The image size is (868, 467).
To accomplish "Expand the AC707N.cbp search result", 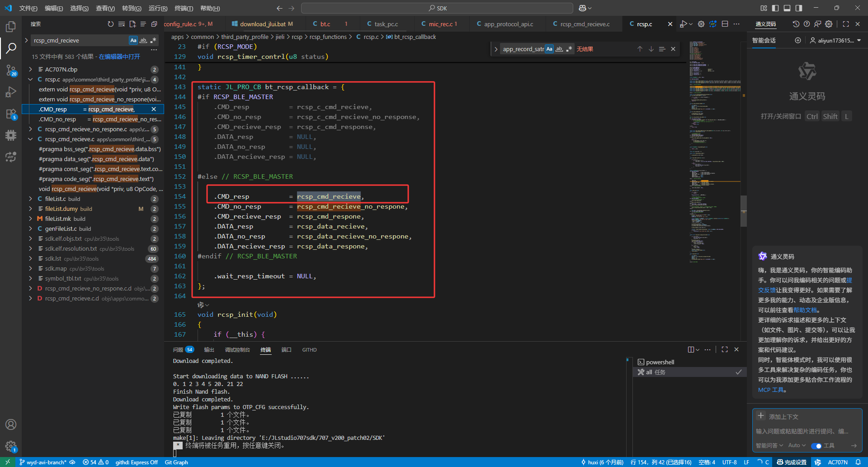I will click(30, 69).
